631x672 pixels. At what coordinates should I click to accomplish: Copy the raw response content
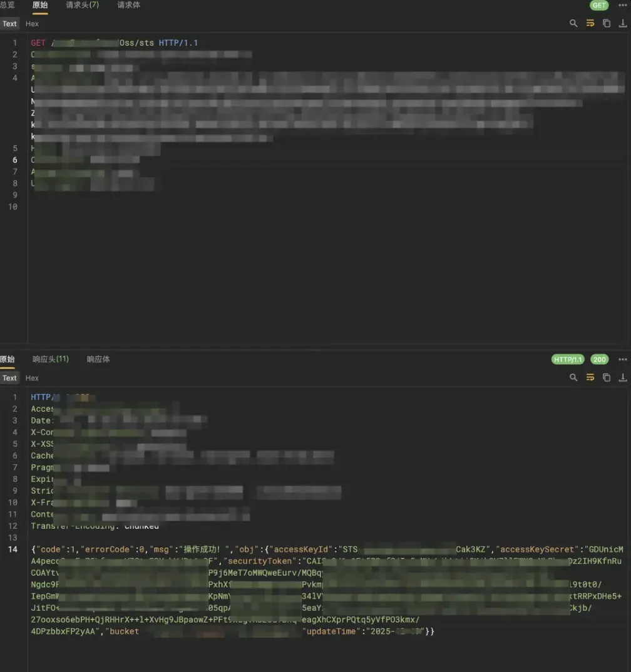pos(607,377)
